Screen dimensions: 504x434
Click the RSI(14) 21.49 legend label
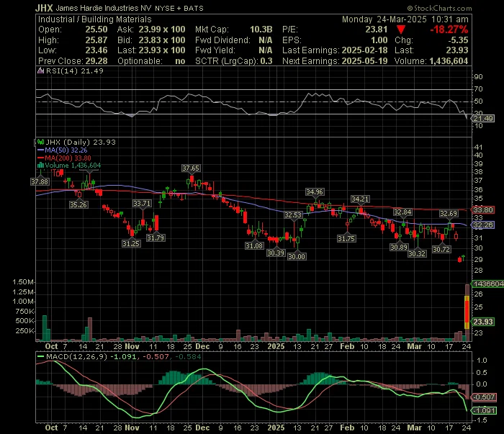coord(75,71)
